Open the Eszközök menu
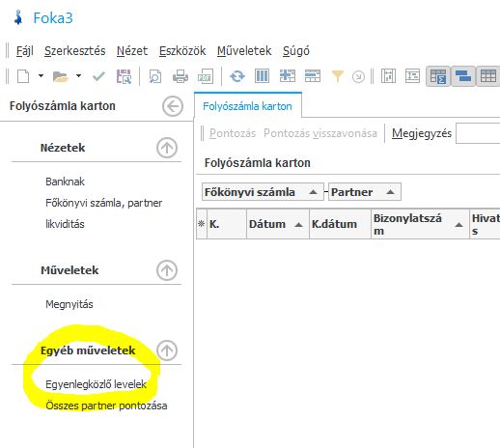Viewport: 500px width, 448px height. [182, 51]
